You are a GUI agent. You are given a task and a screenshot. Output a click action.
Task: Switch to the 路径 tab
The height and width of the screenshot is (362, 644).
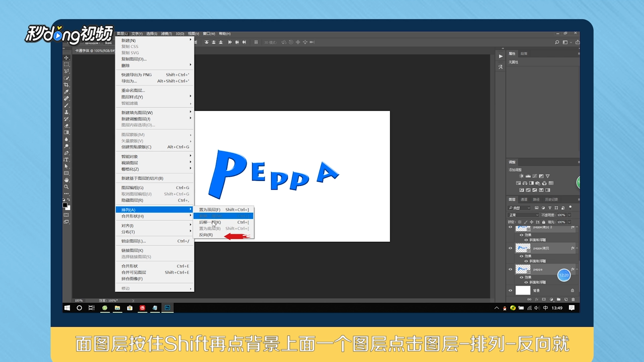(x=536, y=200)
